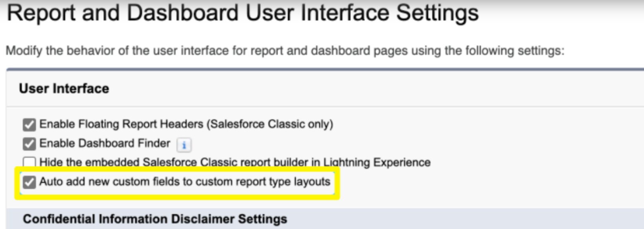The height and width of the screenshot is (229, 644).
Task: Uncheck Auto add new custom fields checkbox
Action: pos(29,182)
